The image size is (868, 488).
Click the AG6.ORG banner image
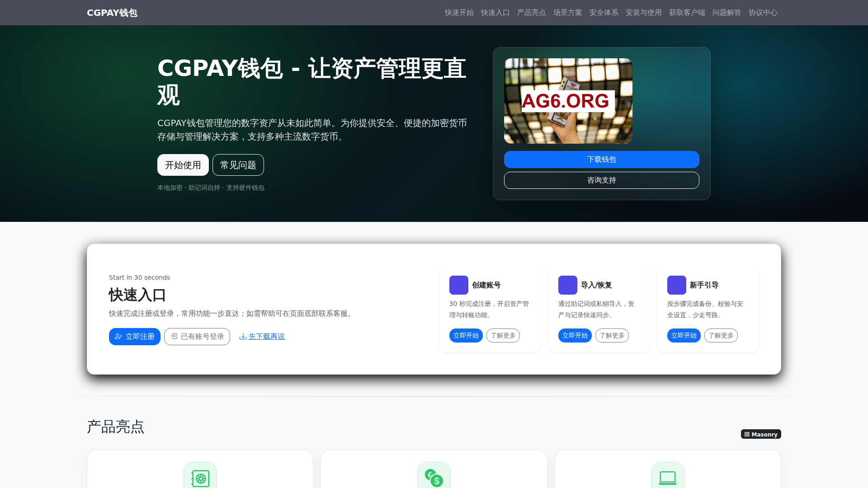point(568,101)
